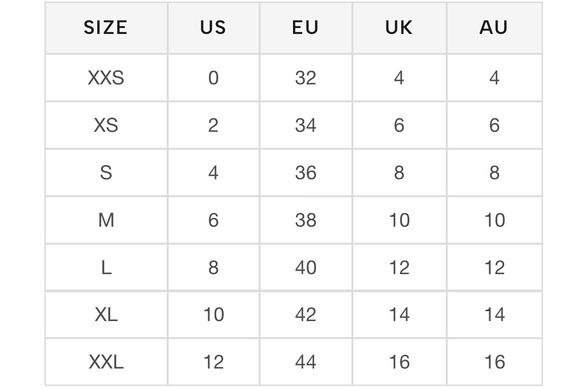This screenshot has height=388, width=588.
Task: Click the XL size row label
Action: pyautogui.click(x=106, y=315)
